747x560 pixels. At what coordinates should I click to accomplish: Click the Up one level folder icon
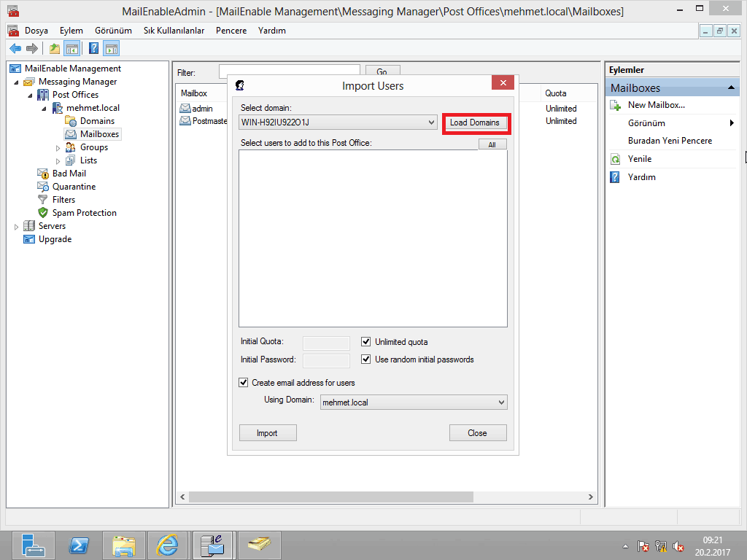[x=55, y=48]
